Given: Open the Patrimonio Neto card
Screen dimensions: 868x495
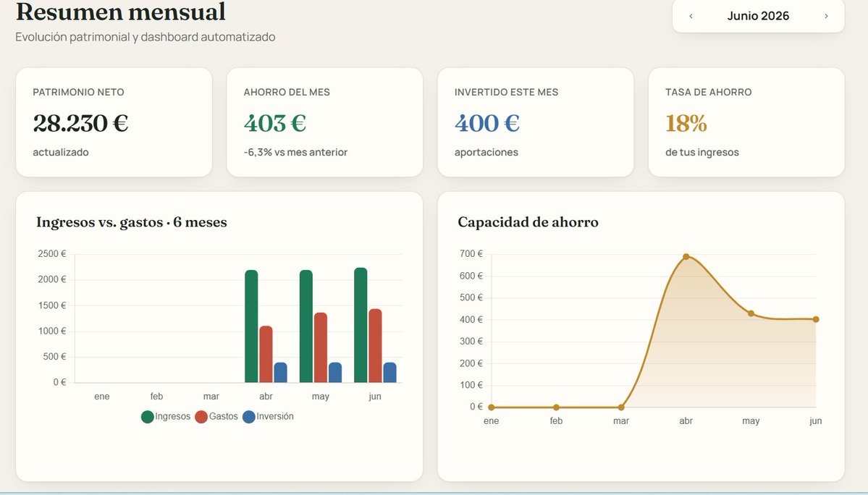Looking at the screenshot, I should coord(114,122).
